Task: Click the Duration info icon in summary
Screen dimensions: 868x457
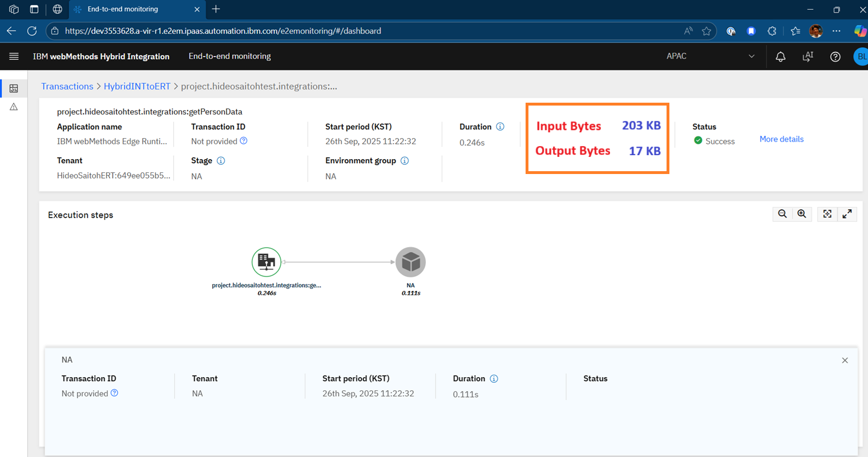Action: click(500, 127)
